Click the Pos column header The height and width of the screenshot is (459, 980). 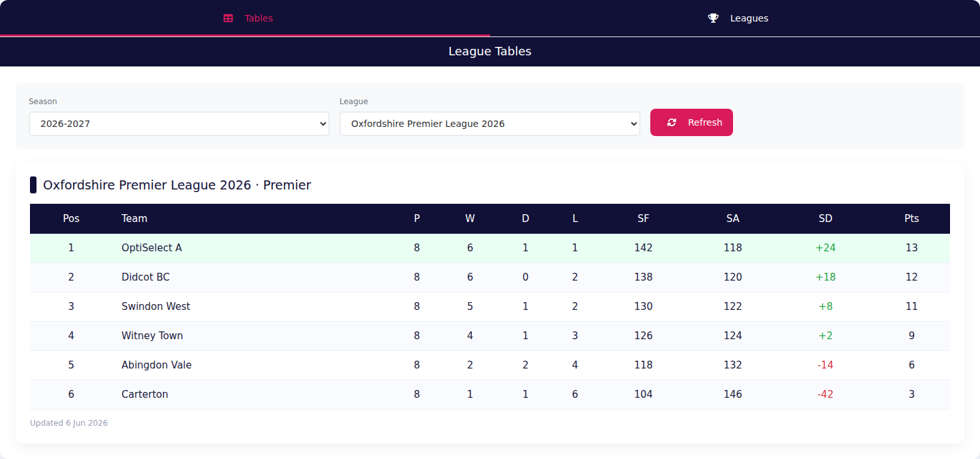(x=71, y=219)
